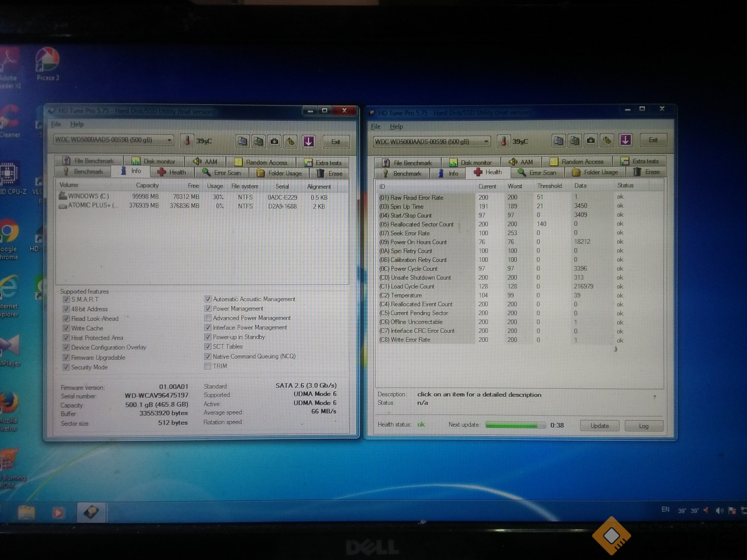Click the first copy icon in right window toolbar
Image resolution: width=747 pixels, height=560 pixels.
point(559,140)
